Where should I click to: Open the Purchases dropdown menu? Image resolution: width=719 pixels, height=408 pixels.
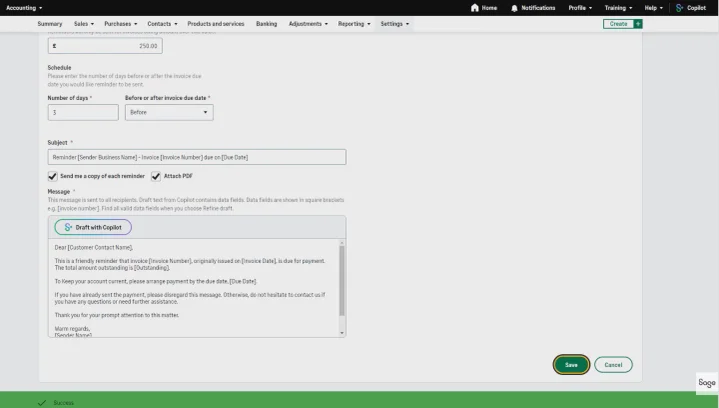121,24
